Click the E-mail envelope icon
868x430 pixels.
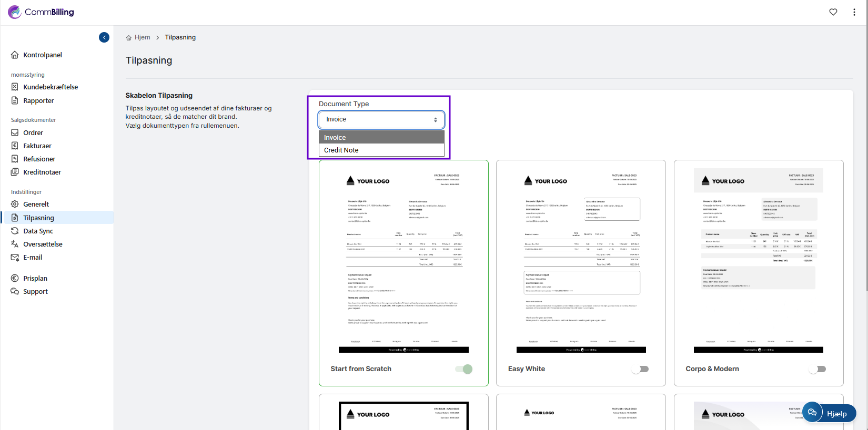pos(15,257)
